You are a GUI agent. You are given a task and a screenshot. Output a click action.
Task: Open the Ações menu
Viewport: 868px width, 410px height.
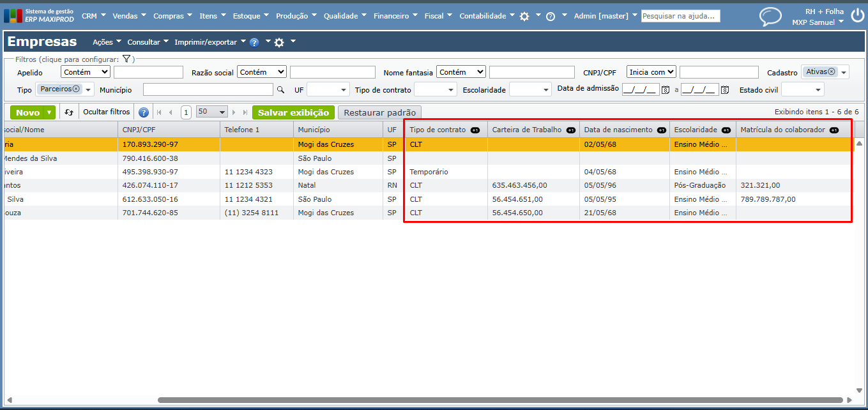coord(107,42)
